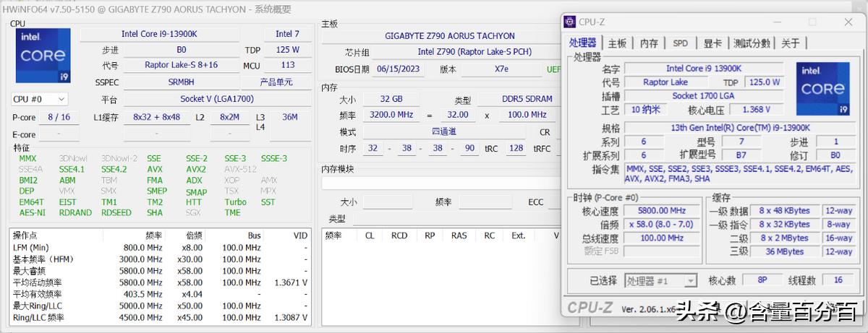Click the L1 cache 8x32 + 8x48 field

click(157, 117)
